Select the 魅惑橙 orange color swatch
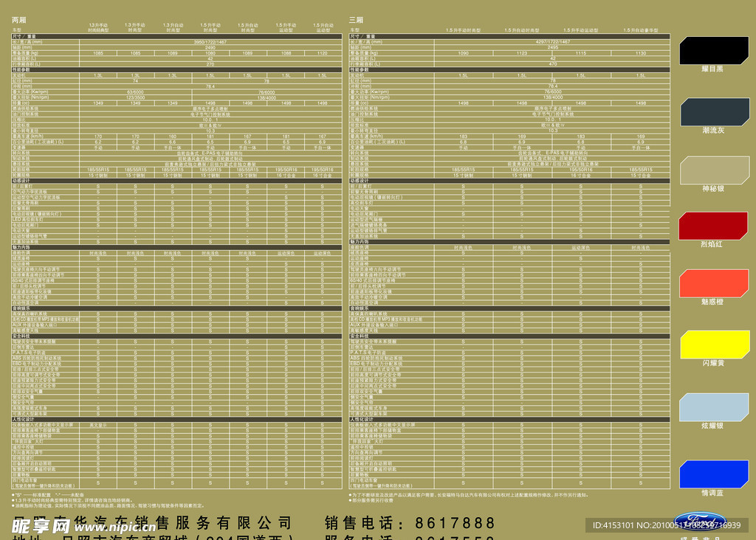The height and width of the screenshot is (540, 756). 714,283
